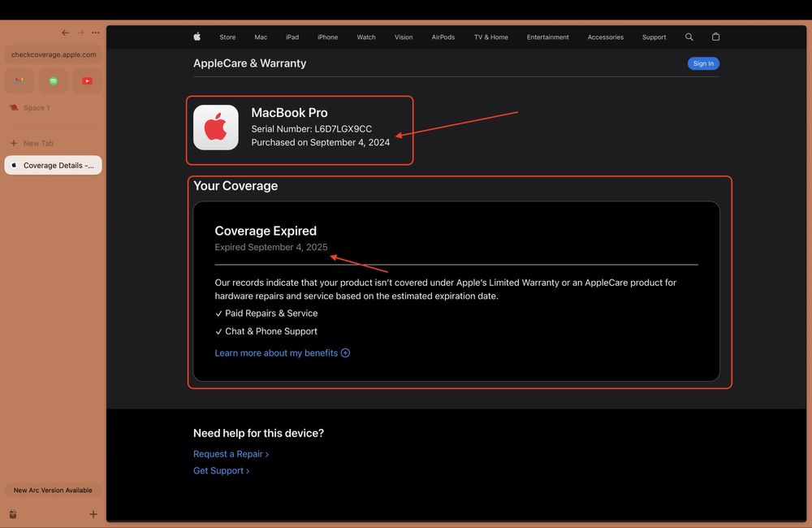
Task: Click Need help for this device heading
Action: tap(258, 433)
